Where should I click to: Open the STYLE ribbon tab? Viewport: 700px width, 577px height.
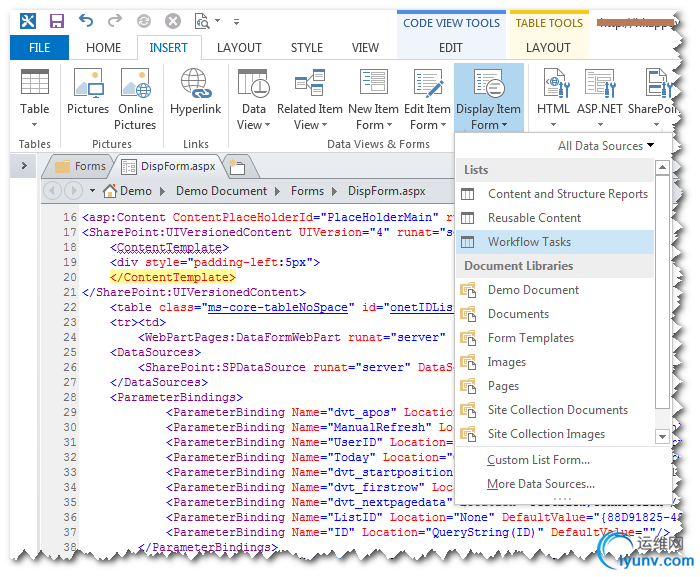point(307,47)
